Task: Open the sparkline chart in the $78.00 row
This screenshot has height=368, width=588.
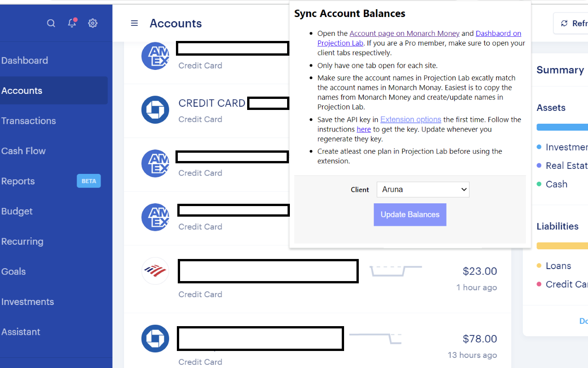Action: [375, 338]
